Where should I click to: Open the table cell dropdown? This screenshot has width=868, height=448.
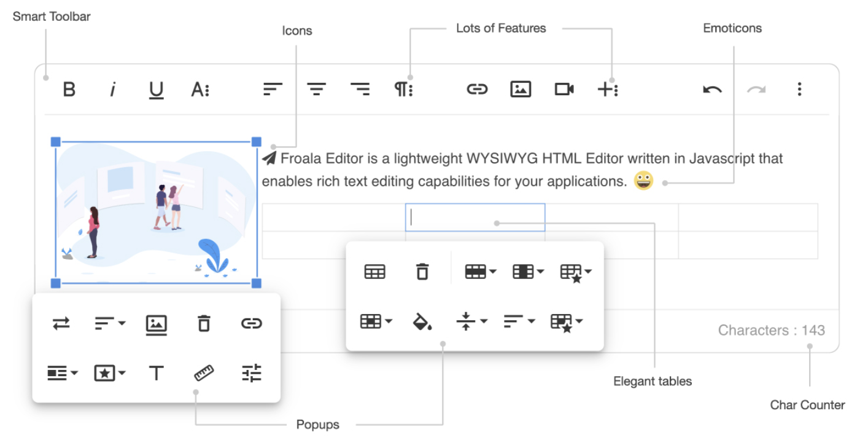tap(376, 321)
